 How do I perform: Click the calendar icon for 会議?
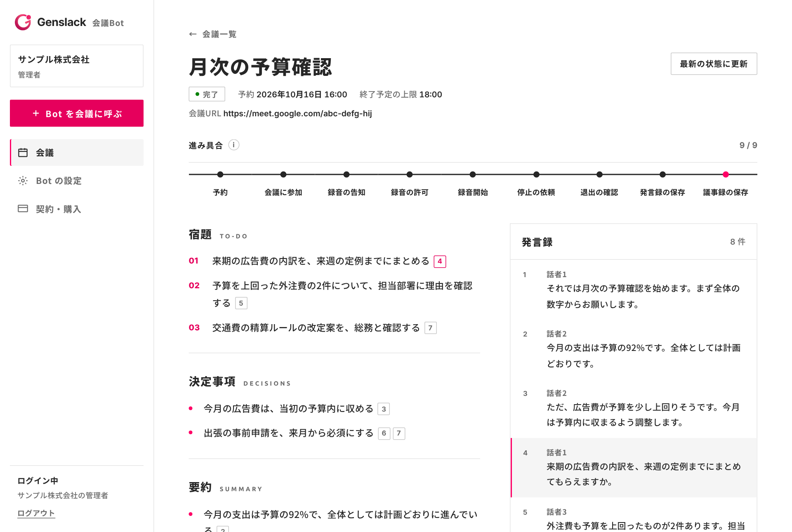click(23, 153)
